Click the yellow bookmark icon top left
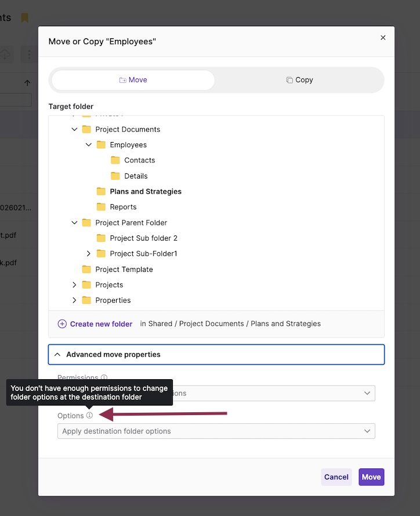Viewport: 420px width, 516px height. [x=24, y=17]
